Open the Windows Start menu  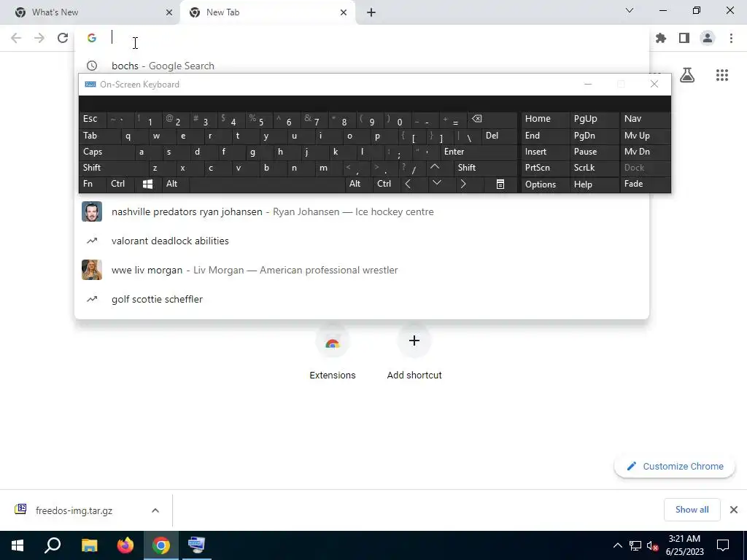coord(18,545)
